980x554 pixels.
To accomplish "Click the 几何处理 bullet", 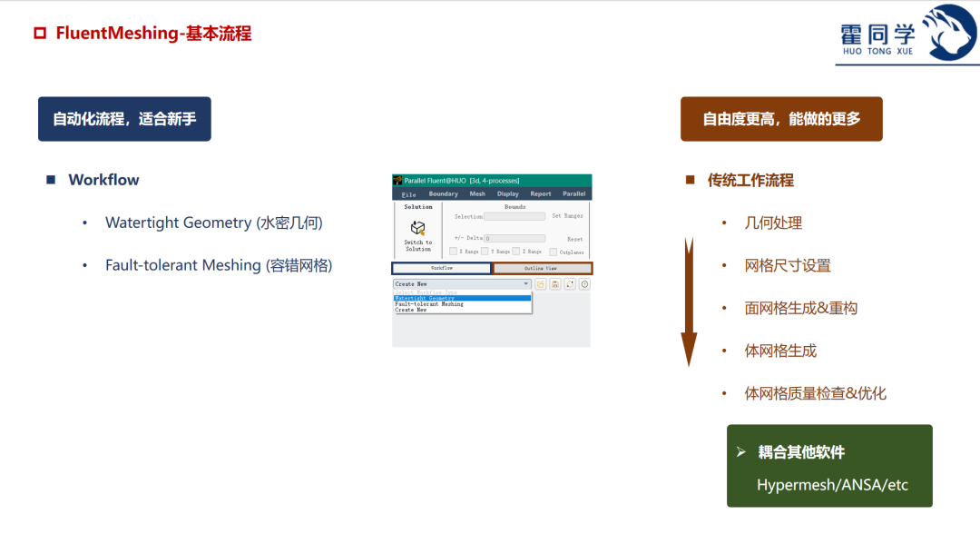I will click(x=773, y=223).
